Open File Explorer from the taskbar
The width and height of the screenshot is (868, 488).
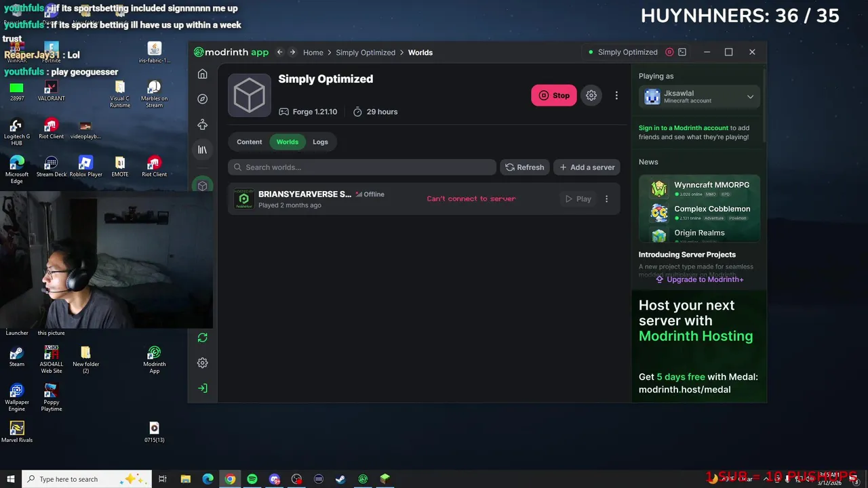coord(186,479)
